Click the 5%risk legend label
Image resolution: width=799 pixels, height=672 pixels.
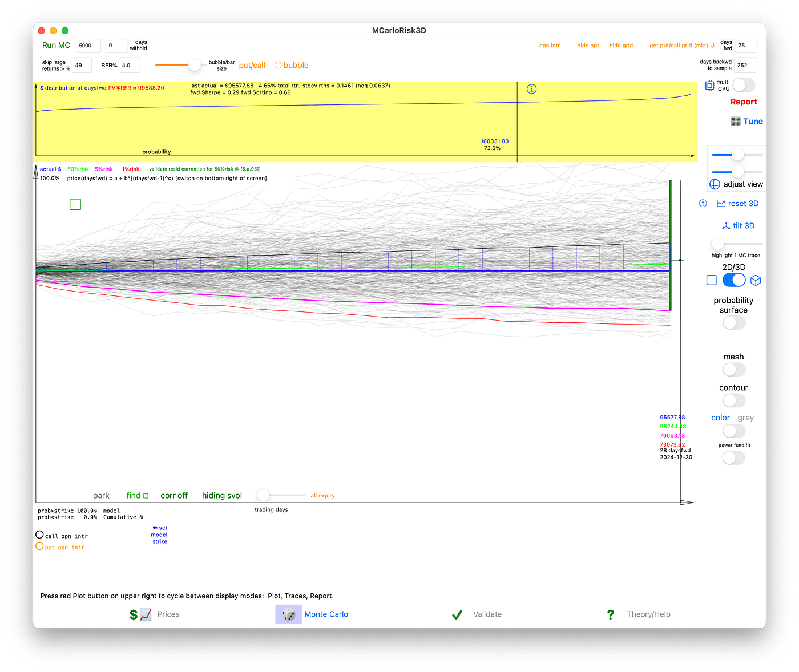coord(104,169)
